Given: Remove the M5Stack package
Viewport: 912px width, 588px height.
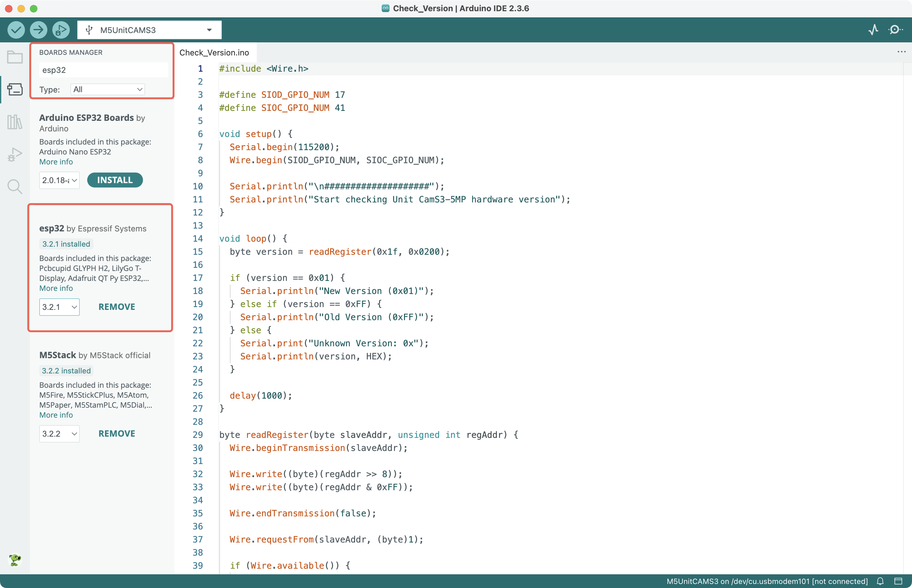Looking at the screenshot, I should [x=117, y=434].
